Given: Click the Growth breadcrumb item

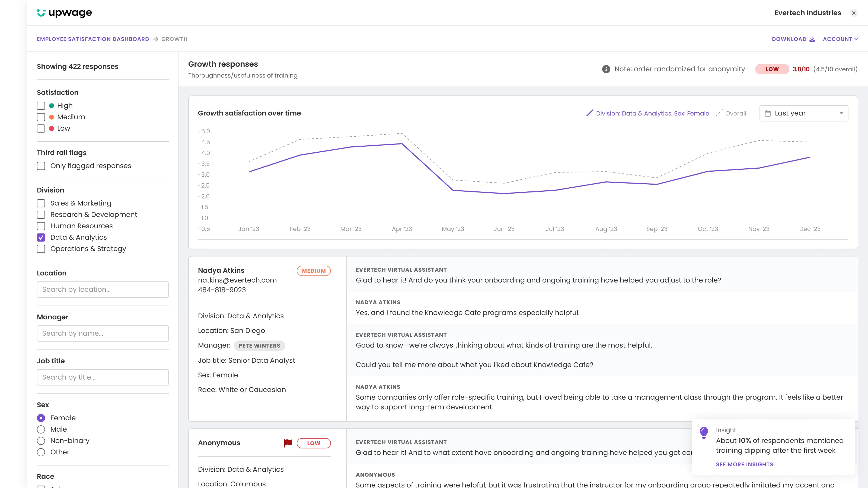Looking at the screenshot, I should coord(174,39).
